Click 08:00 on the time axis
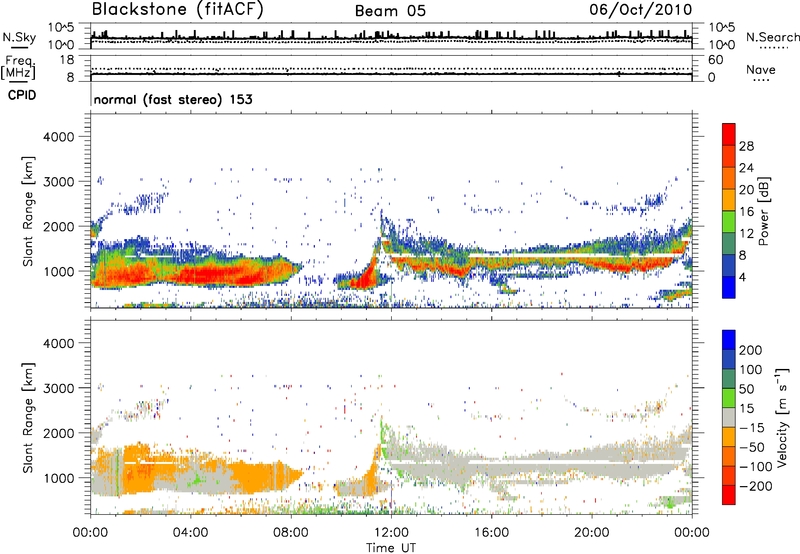This screenshot has width=800, height=554. (290, 533)
